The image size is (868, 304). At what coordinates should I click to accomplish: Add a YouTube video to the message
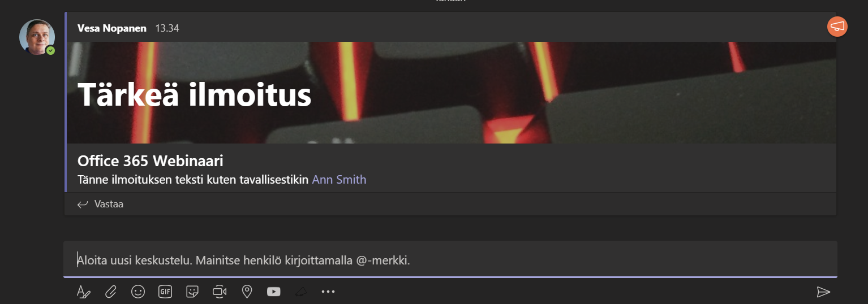pyautogui.click(x=274, y=292)
